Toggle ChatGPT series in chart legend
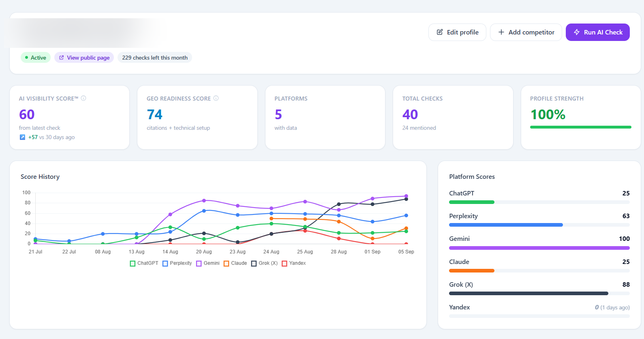 pyautogui.click(x=144, y=263)
